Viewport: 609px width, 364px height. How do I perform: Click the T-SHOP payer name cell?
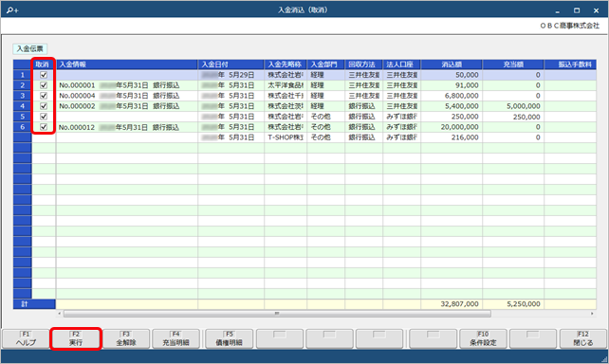pyautogui.click(x=286, y=137)
